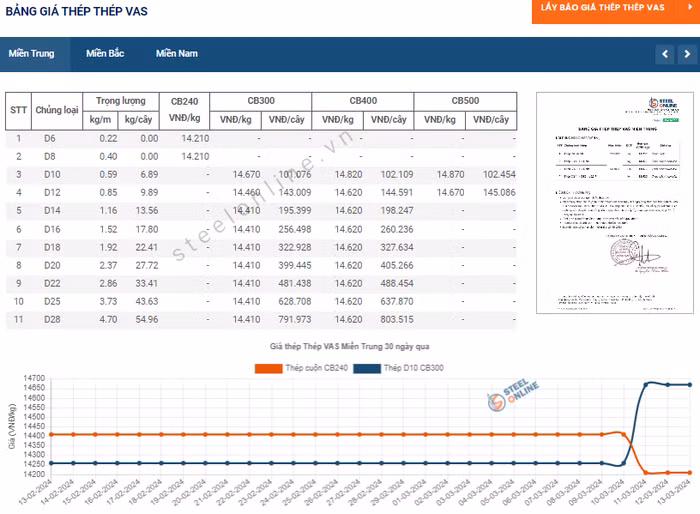This screenshot has height=514, width=700.
Task: Click the blue data point at 13-03-2024
Action: pyautogui.click(x=690, y=384)
